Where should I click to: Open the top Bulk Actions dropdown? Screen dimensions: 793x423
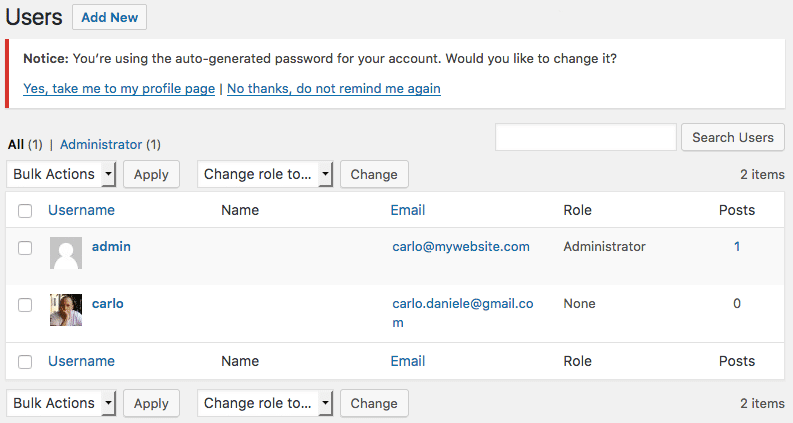tap(62, 174)
